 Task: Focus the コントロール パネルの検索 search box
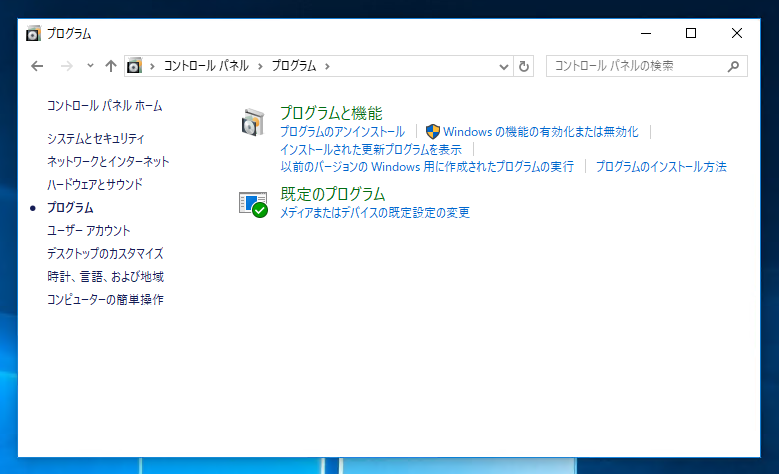(x=646, y=66)
